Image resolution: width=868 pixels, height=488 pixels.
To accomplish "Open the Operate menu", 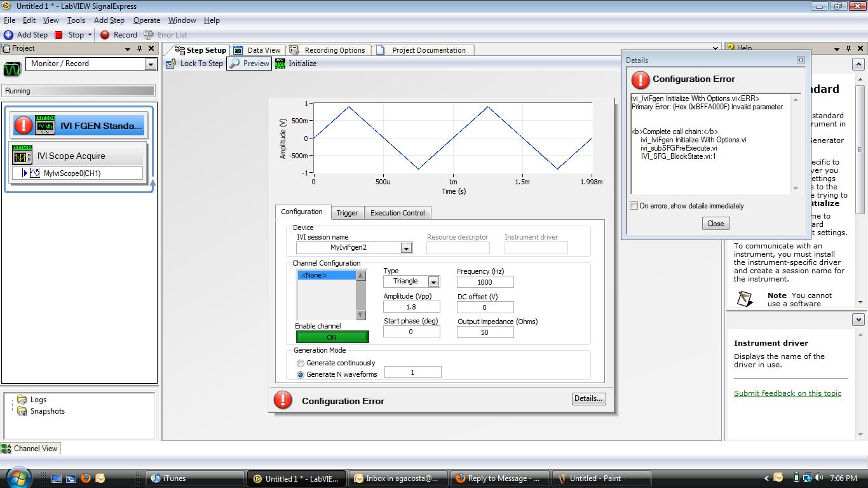I will pos(147,20).
